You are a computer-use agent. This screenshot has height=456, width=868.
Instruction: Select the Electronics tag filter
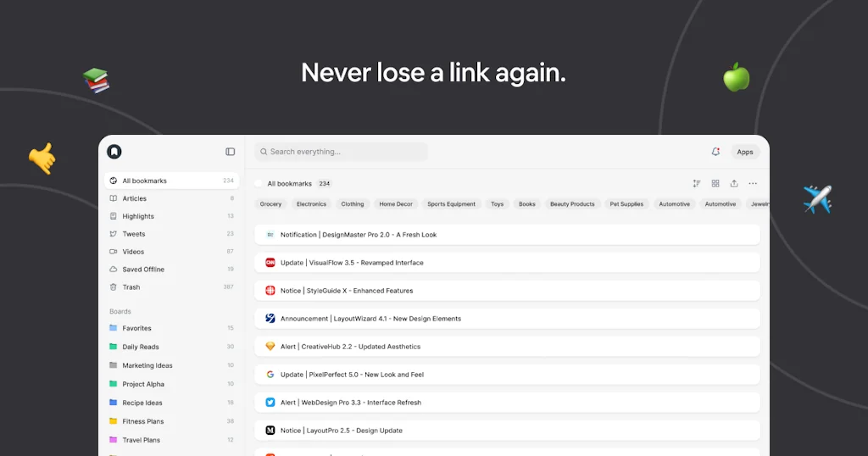[311, 204]
